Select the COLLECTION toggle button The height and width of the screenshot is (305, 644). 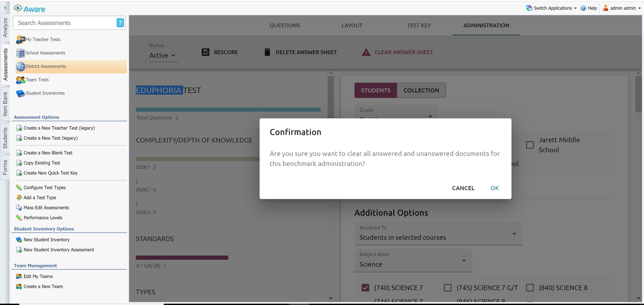click(421, 90)
